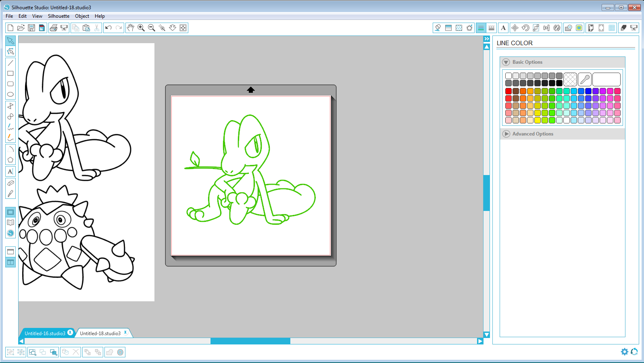Zoom out with the magnifier minus icon
This screenshot has height=363, width=644.
(x=152, y=28)
